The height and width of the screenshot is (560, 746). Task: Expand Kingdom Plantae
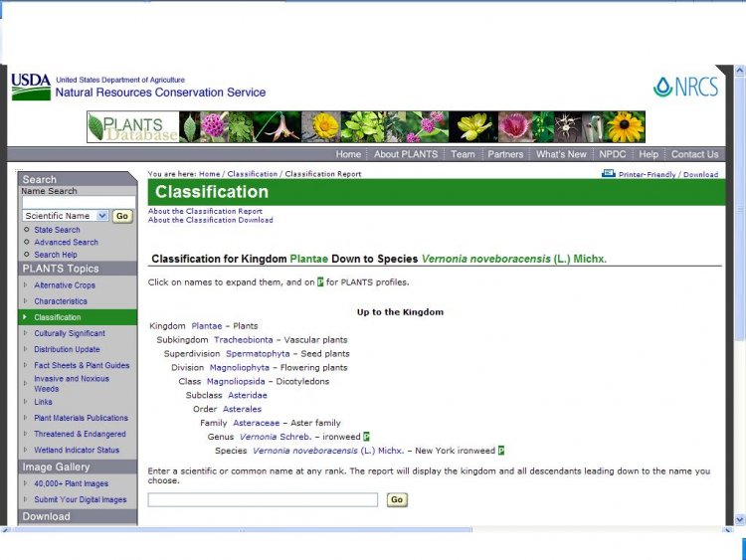tap(207, 326)
